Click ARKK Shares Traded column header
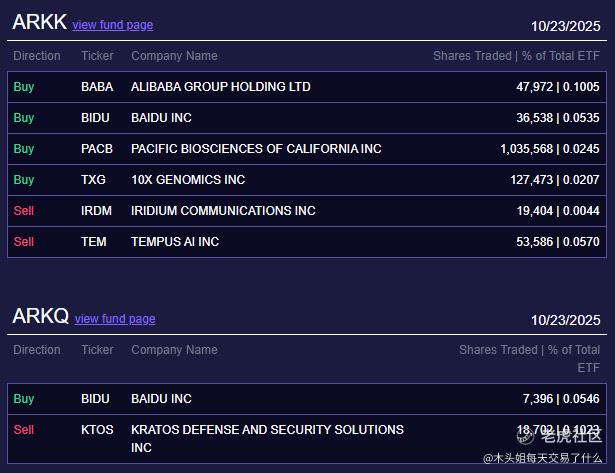This screenshot has width=615, height=473. 516,56
